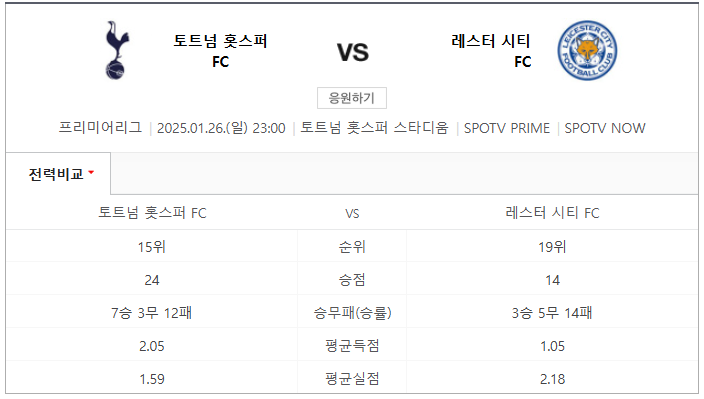This screenshot has height=399, width=704.
Task: Select the 레스터 시티 FC header name
Action: click(491, 50)
